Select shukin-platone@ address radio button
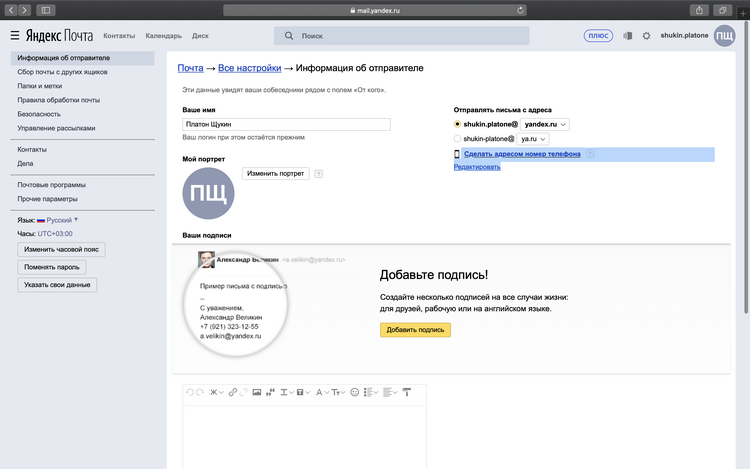This screenshot has height=469, width=750. tap(457, 139)
